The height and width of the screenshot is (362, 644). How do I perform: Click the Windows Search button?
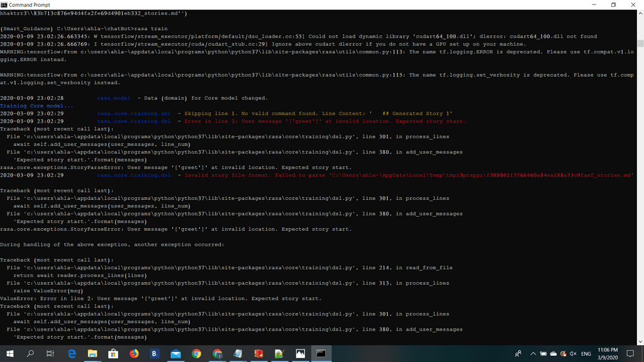(x=30, y=353)
